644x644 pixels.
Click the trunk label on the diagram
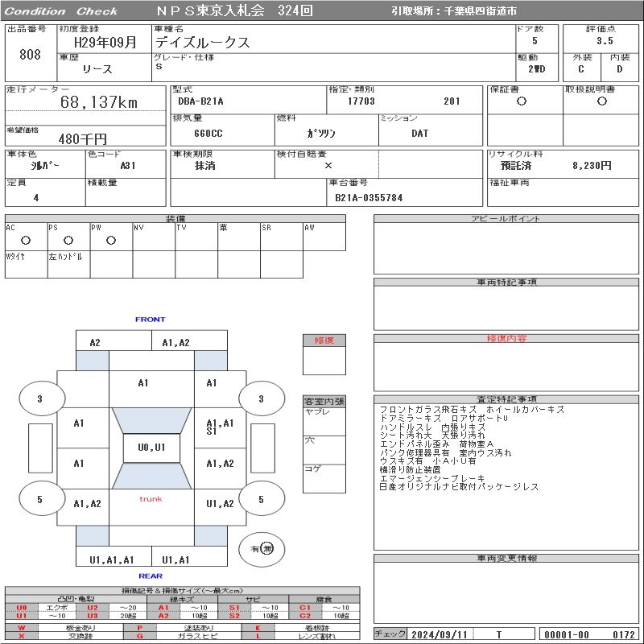pyautogui.click(x=151, y=499)
